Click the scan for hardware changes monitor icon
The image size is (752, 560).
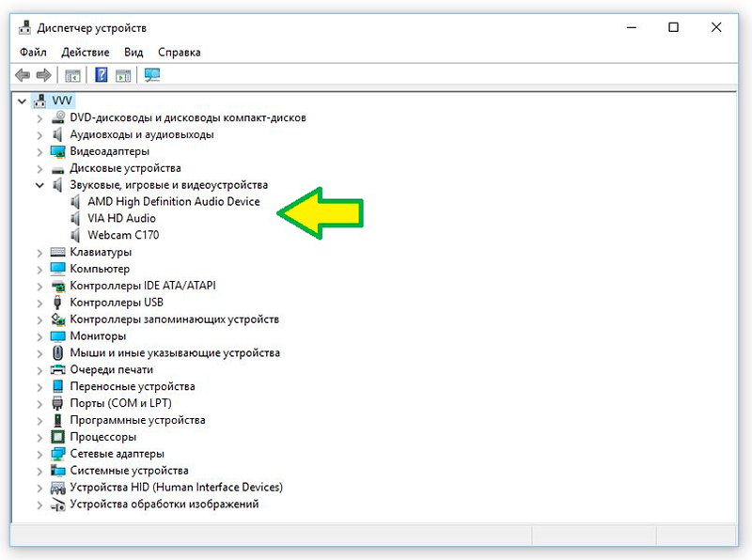[x=152, y=75]
